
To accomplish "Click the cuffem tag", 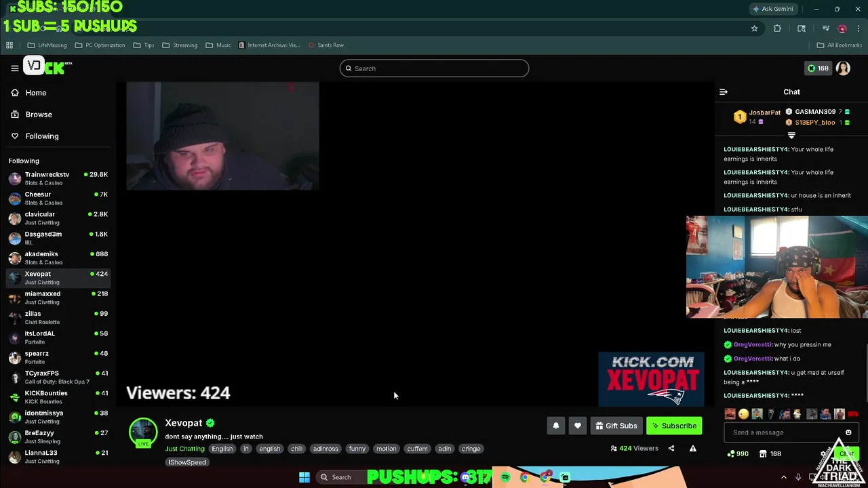I will pyautogui.click(x=417, y=449).
